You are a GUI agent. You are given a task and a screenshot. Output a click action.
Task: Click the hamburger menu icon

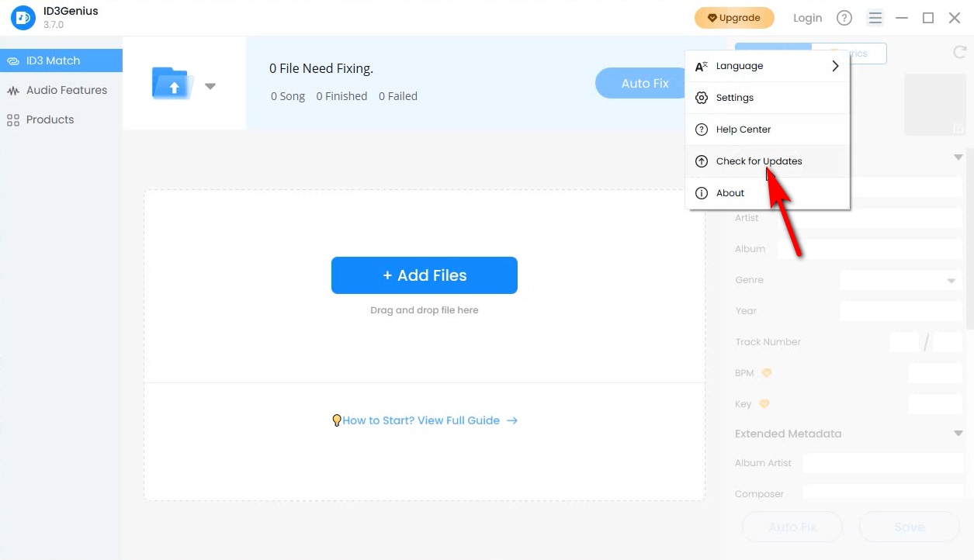875,18
